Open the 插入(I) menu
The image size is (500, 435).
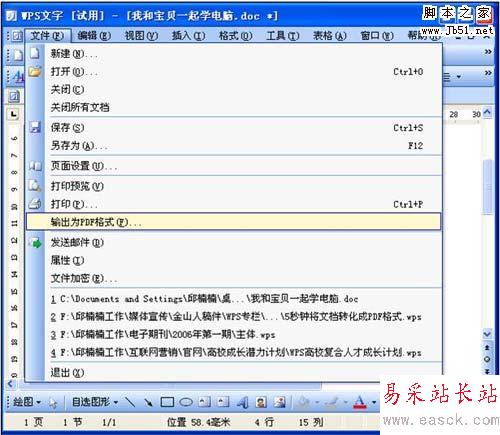(x=188, y=35)
